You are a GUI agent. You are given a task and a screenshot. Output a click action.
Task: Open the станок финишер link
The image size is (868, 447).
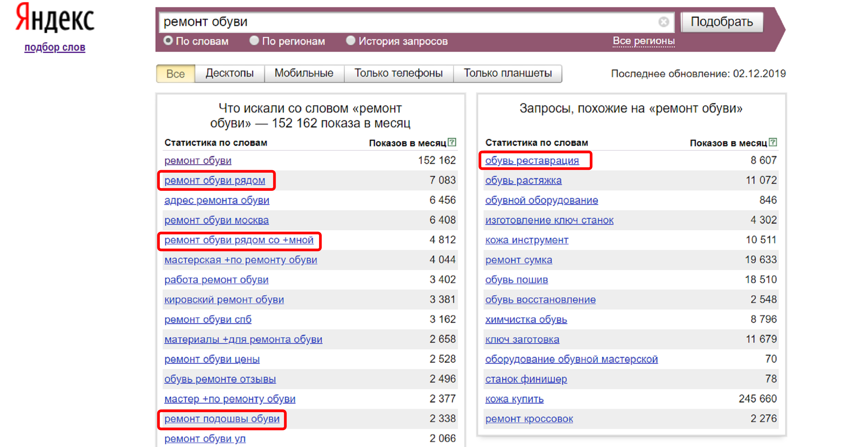tap(526, 379)
